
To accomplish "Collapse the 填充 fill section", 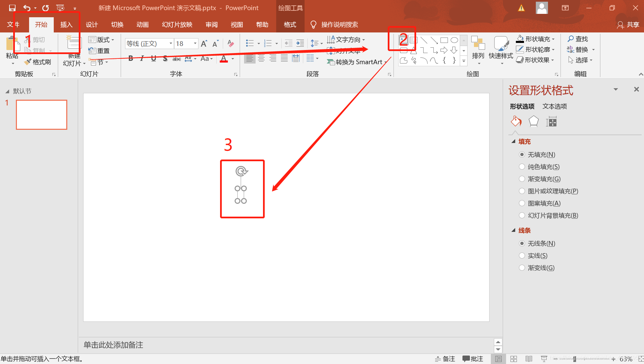I will (514, 141).
